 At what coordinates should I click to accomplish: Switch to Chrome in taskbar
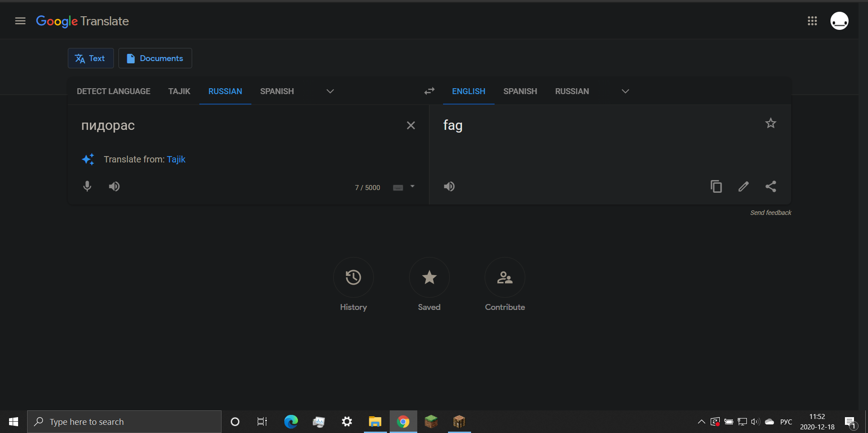click(403, 422)
